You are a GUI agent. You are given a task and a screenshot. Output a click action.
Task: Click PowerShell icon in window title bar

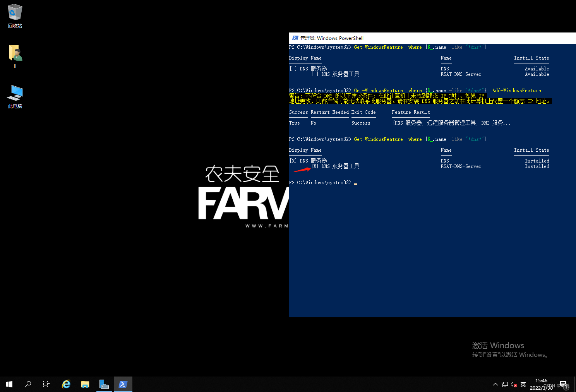295,38
